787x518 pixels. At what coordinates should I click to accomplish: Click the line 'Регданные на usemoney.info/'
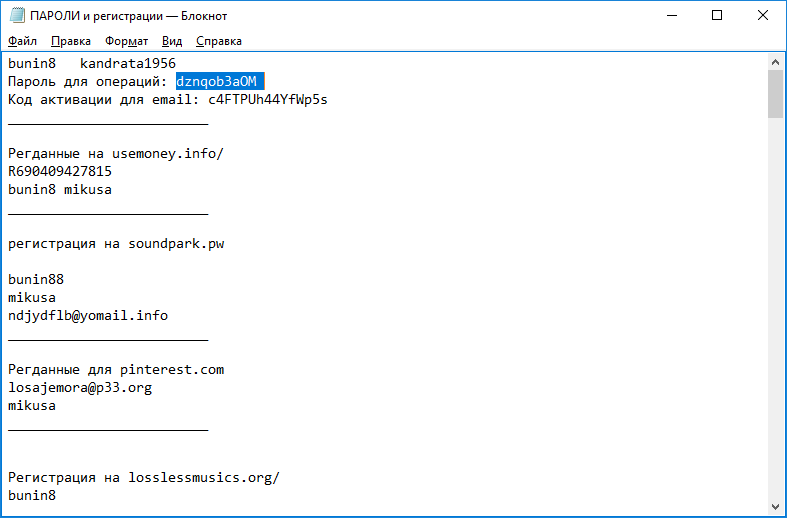click(x=116, y=154)
